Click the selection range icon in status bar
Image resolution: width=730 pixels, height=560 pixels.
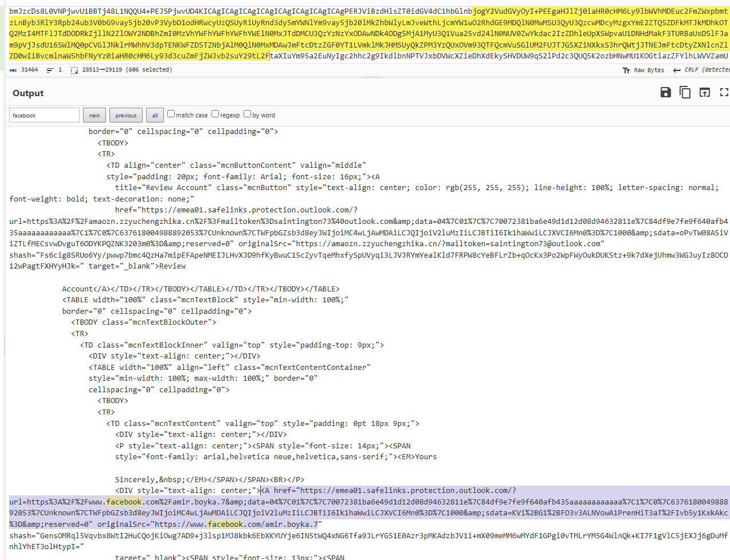[74, 70]
